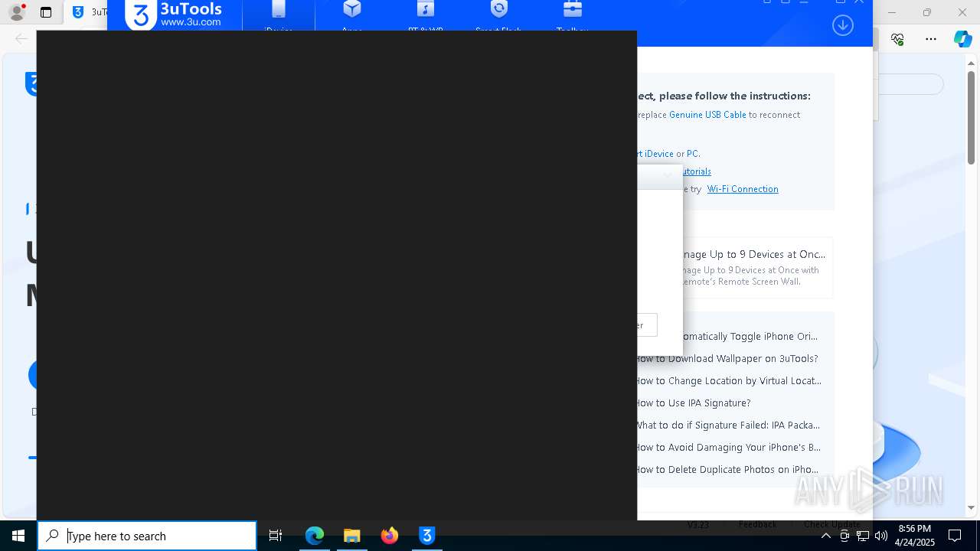Open the Toolbox section
Viewport: 980px width, 551px height.
tap(572, 15)
